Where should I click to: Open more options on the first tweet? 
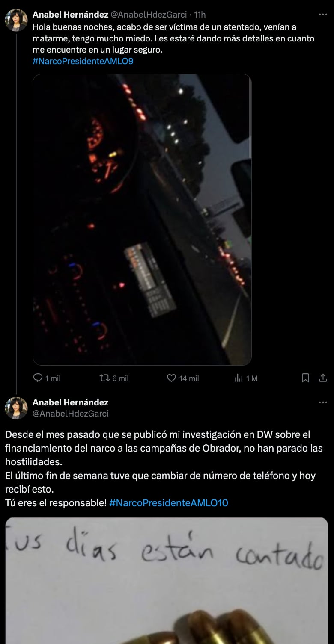(x=323, y=15)
